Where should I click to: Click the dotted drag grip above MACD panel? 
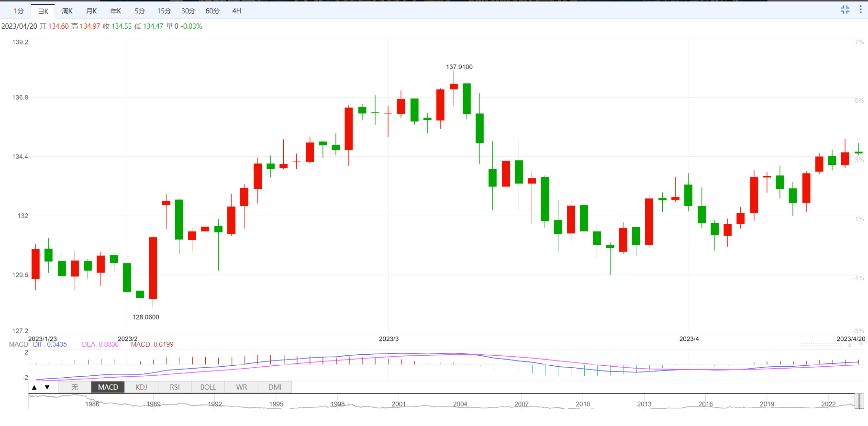(x=822, y=345)
